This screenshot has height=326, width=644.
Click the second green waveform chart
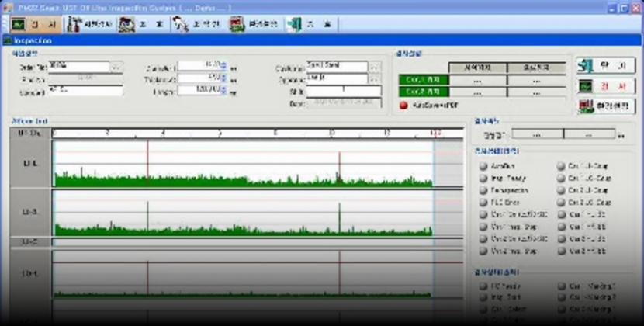[x=258, y=213]
